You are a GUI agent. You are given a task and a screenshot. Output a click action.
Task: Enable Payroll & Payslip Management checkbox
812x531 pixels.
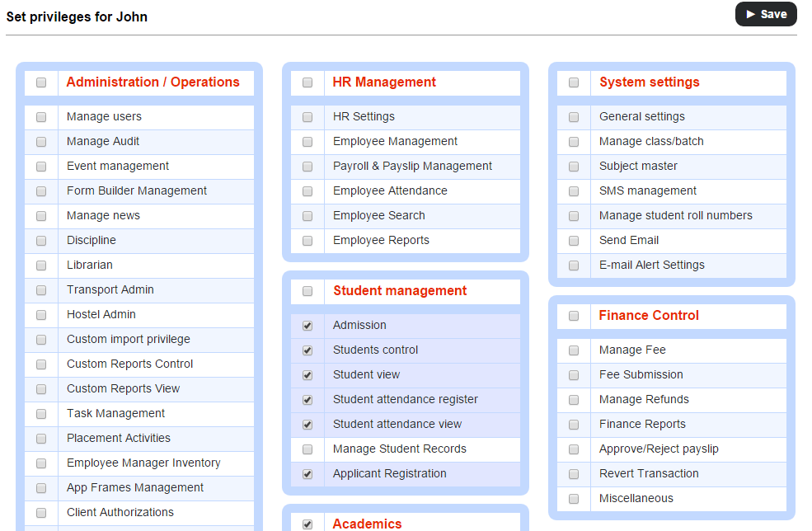(x=307, y=167)
